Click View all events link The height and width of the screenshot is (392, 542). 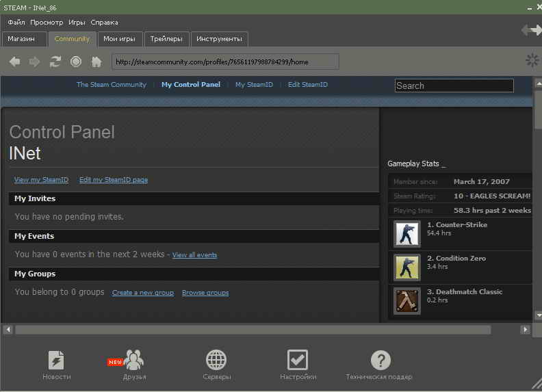(x=194, y=255)
